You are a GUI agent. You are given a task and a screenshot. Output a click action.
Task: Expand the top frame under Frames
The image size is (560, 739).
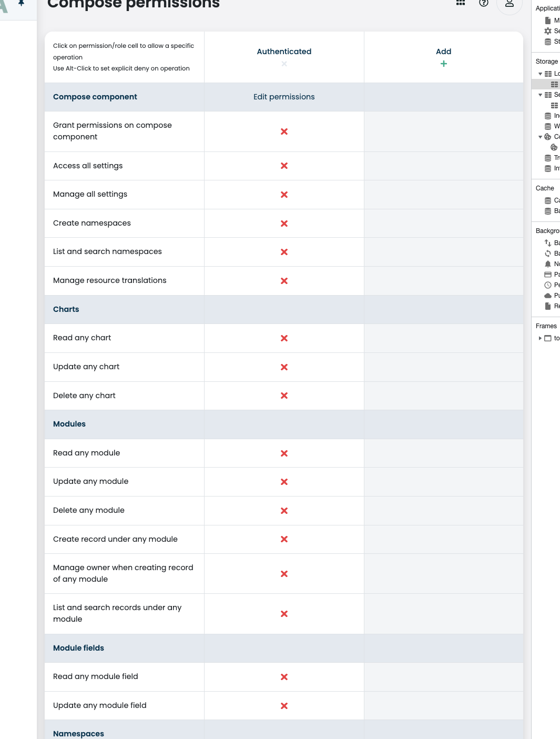point(539,338)
